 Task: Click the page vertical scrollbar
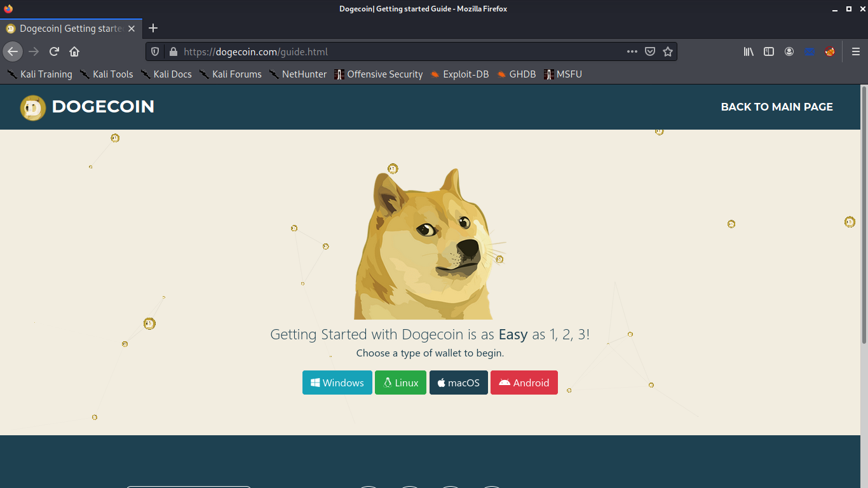(864, 216)
